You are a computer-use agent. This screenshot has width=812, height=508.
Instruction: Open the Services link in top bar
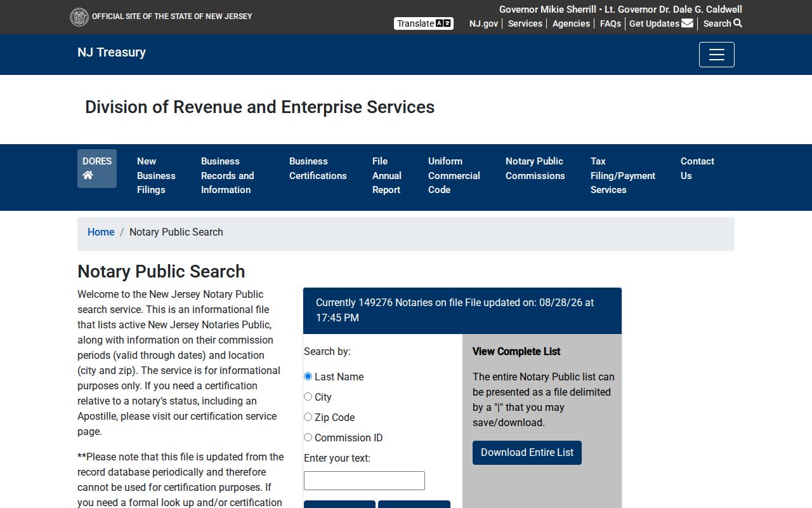click(525, 23)
